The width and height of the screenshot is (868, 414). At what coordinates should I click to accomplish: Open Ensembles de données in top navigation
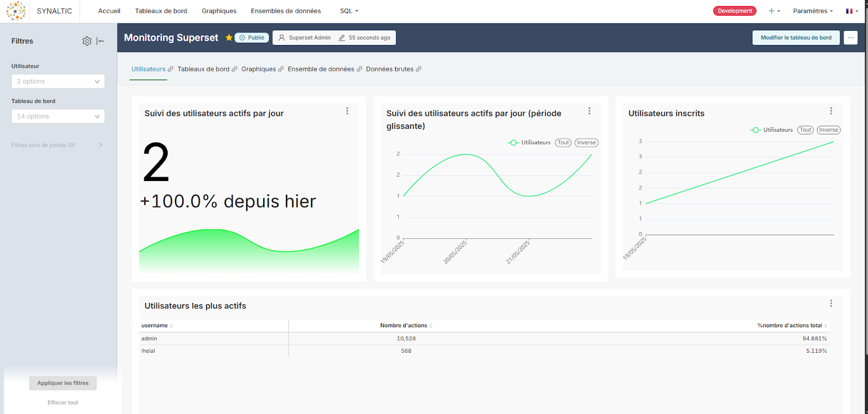[x=286, y=11]
